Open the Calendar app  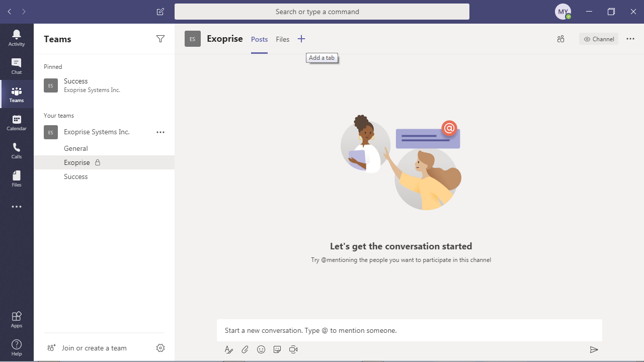coord(17,122)
